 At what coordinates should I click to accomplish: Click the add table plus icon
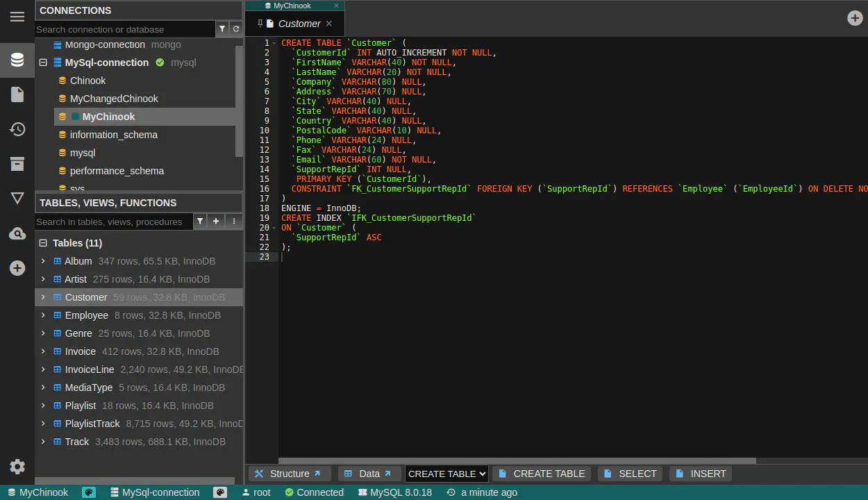click(x=216, y=222)
